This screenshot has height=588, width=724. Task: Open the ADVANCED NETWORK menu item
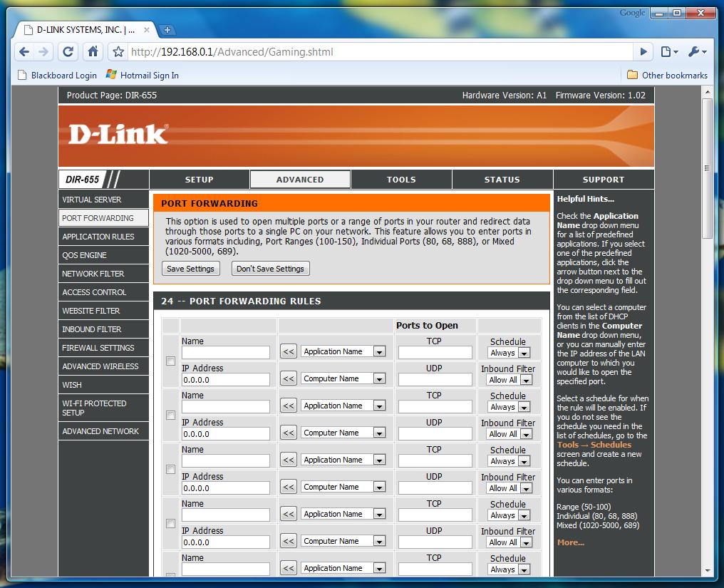tap(103, 431)
